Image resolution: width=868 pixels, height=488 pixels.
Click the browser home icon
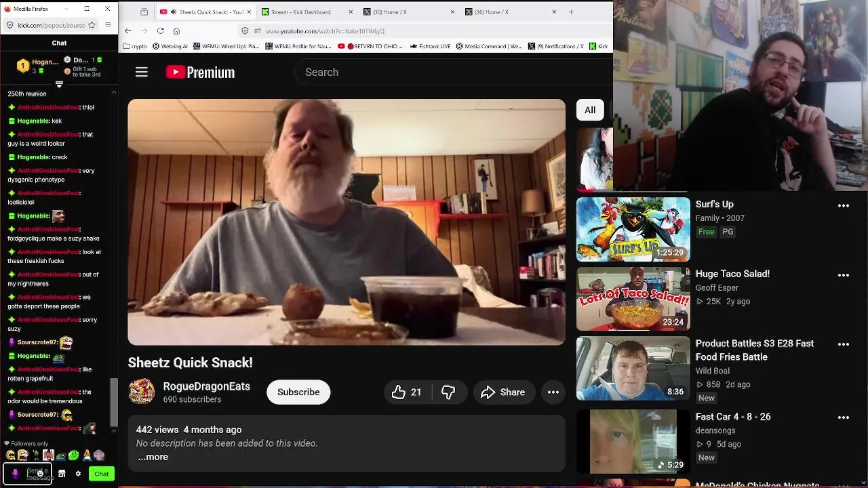click(176, 30)
